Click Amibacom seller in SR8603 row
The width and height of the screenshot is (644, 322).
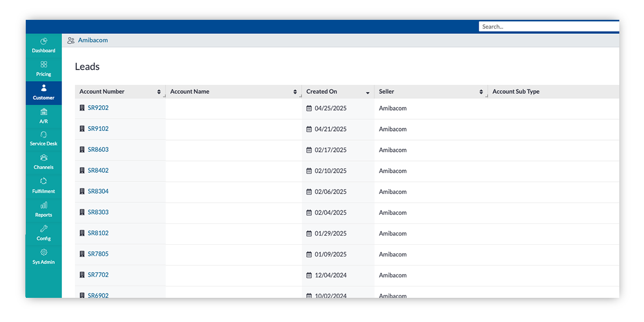coord(393,150)
